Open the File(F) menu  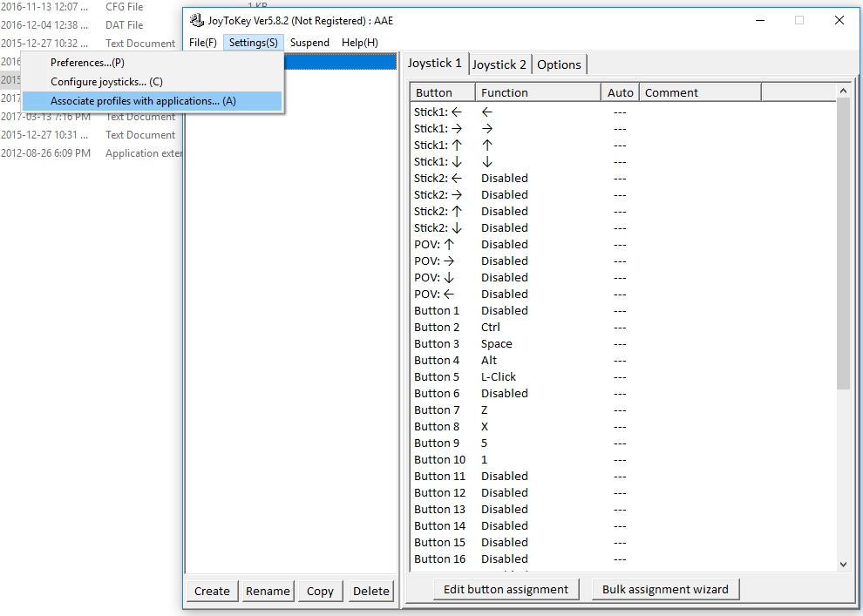203,43
